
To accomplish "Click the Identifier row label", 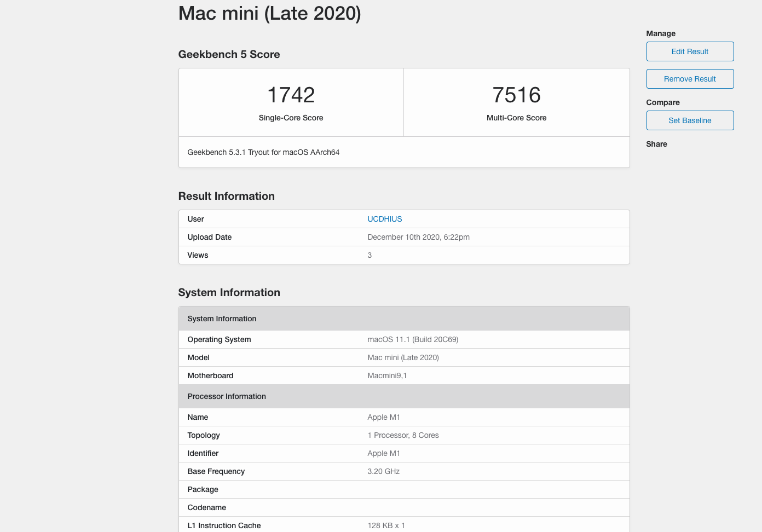I will (203, 453).
